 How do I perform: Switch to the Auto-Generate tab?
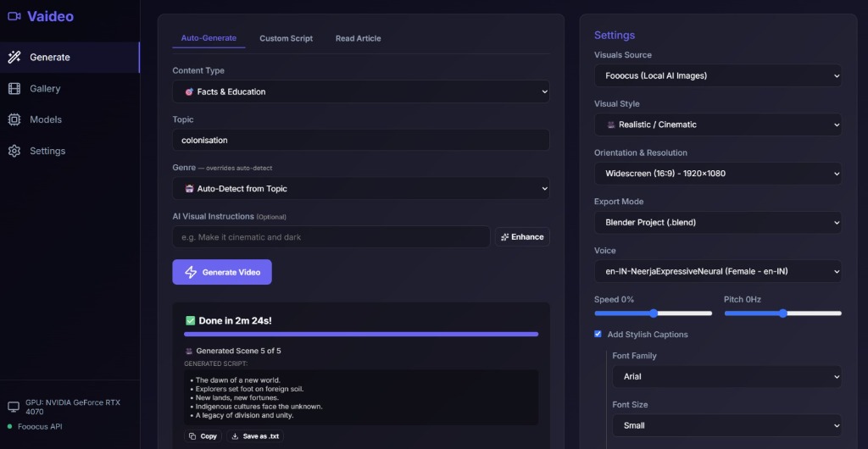209,38
